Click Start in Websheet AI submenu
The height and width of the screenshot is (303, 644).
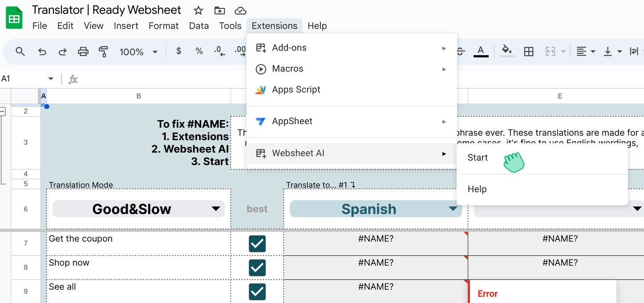point(542,158)
